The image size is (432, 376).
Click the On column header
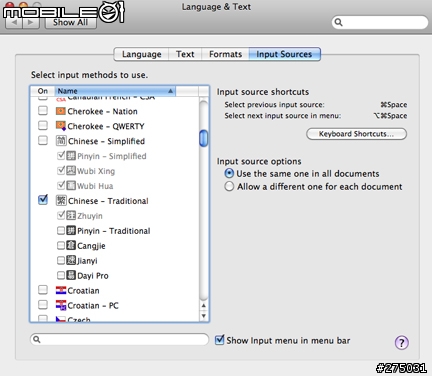pos(42,91)
